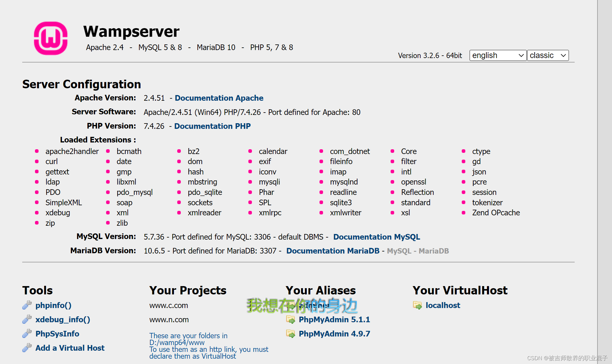
Task: Click xdebug extension entry
Action: coord(58,213)
